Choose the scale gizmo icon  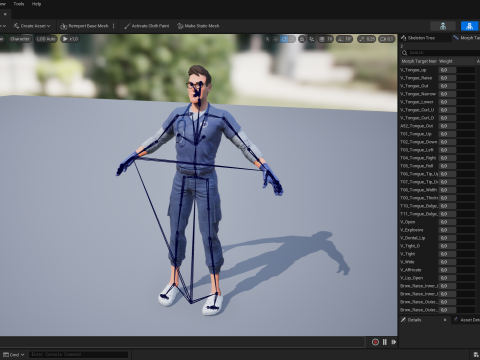[x=292, y=39]
